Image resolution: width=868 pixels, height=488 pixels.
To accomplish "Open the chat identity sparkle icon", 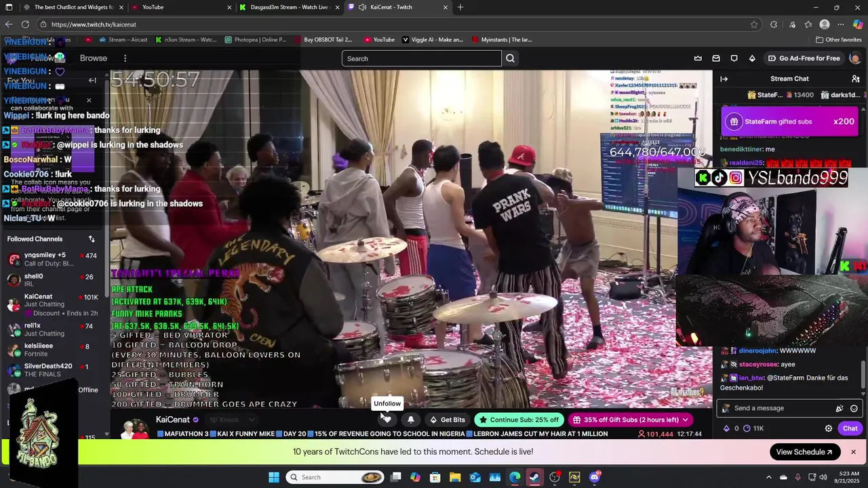I will [x=840, y=408].
